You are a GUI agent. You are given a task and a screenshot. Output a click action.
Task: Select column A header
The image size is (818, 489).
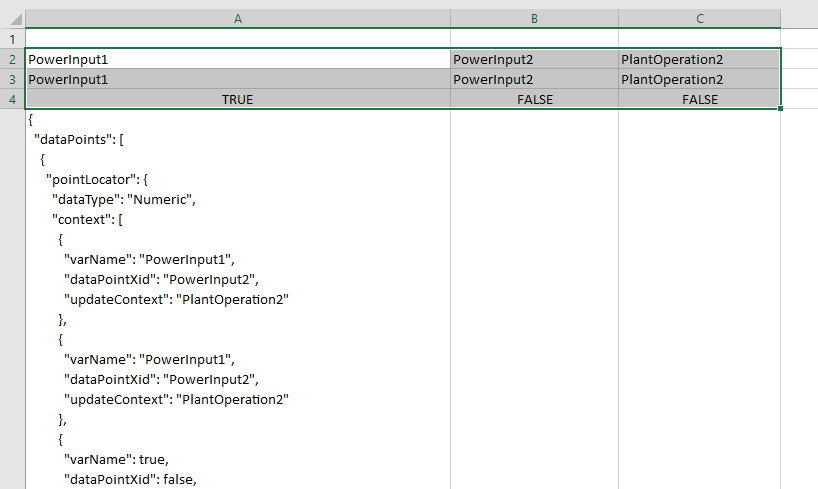237,18
